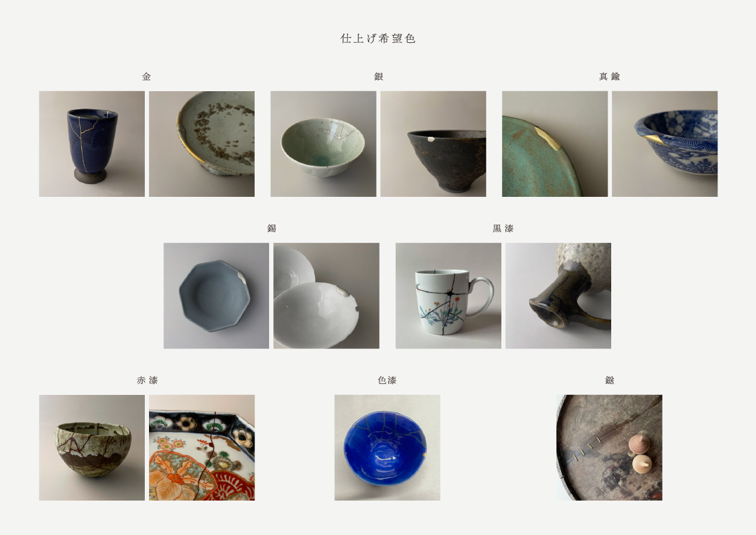Click the 黒漆 heading label
The height and width of the screenshot is (535, 756).
tap(503, 229)
